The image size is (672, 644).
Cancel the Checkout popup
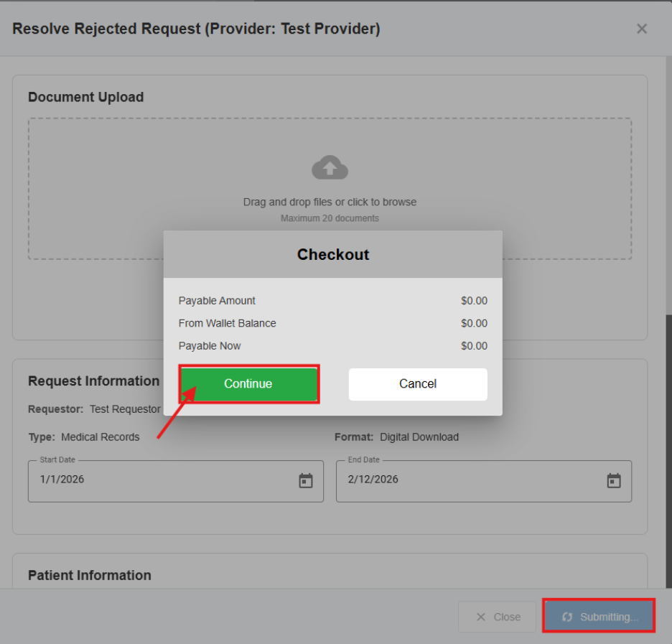[x=418, y=384]
